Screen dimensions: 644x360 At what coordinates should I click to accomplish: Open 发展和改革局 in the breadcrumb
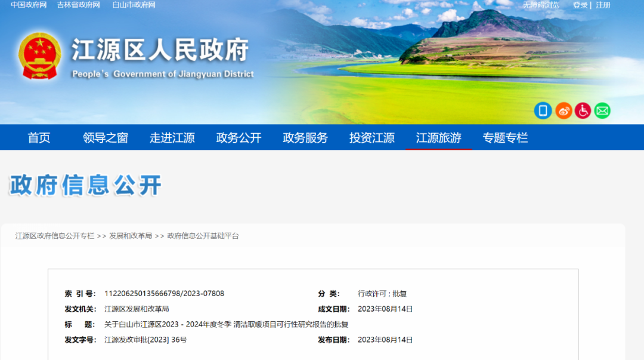131,236
